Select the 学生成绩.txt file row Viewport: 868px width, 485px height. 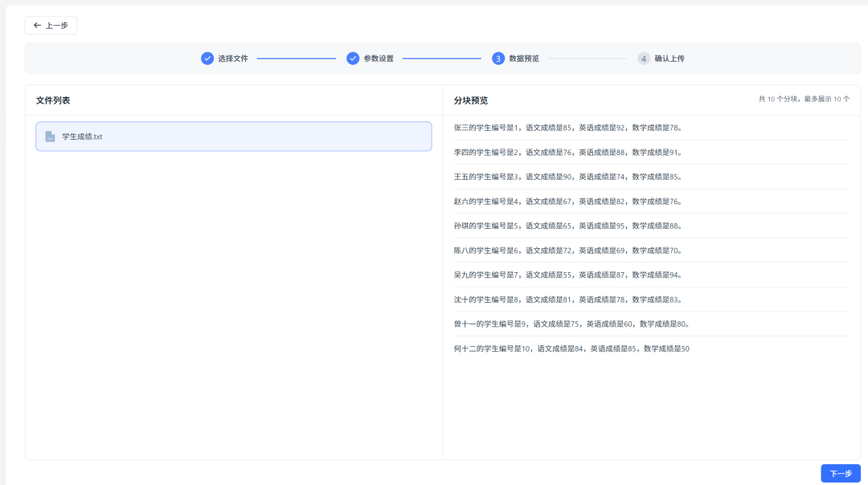click(x=234, y=137)
